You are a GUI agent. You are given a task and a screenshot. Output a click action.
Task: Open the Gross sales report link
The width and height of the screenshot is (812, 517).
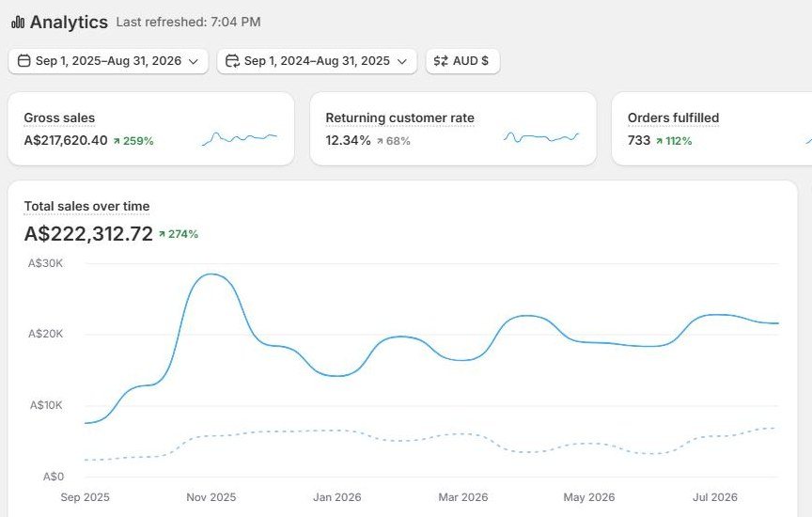[x=59, y=118]
